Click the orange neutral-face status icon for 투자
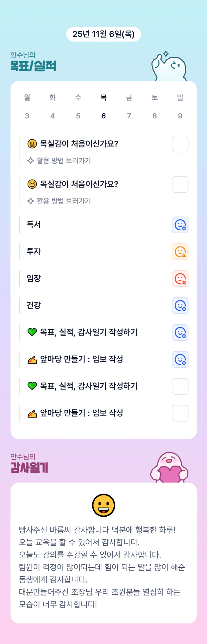This screenshot has width=207, height=644. [180, 252]
